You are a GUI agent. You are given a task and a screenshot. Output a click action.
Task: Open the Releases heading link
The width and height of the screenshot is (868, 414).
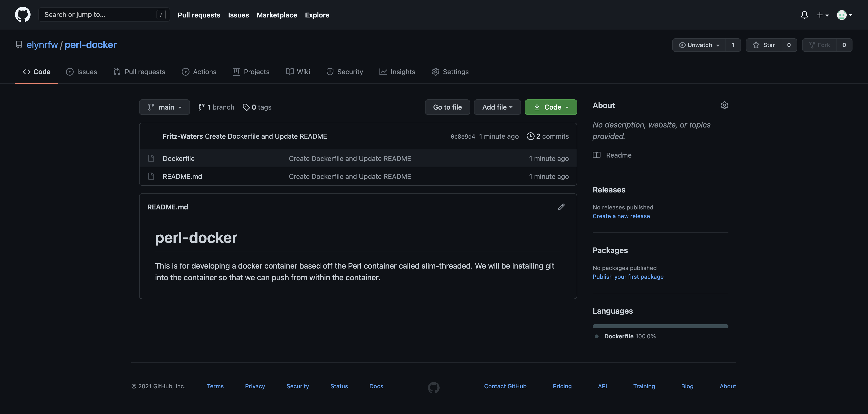click(609, 190)
